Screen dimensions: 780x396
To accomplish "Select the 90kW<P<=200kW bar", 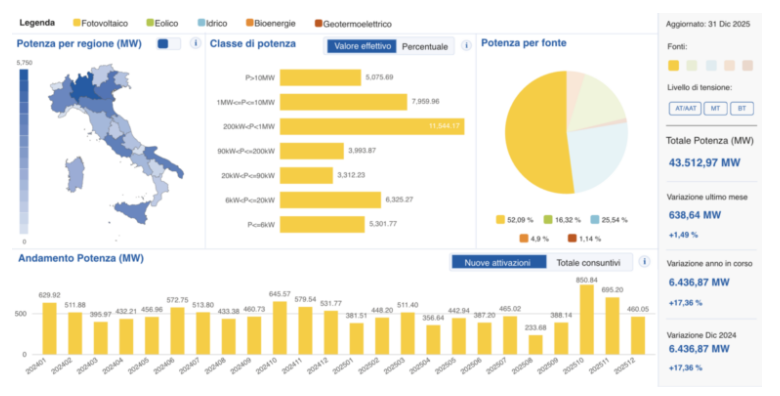I will point(312,151).
